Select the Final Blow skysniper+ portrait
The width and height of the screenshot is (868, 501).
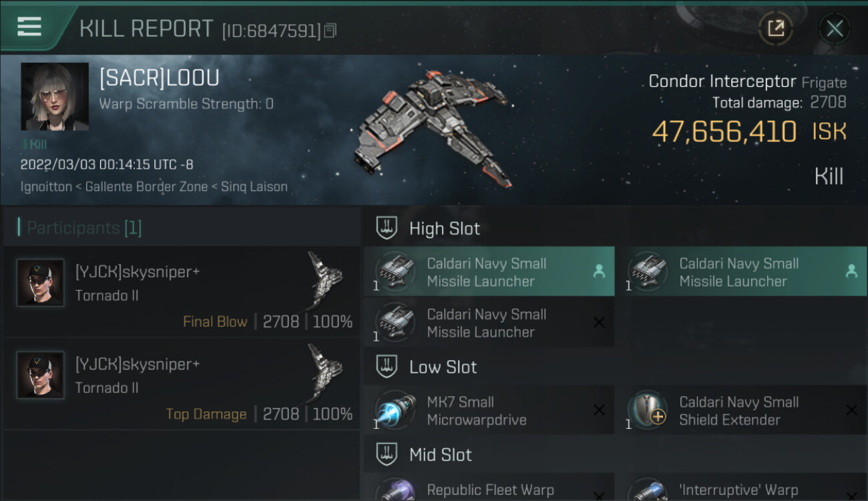(41, 283)
